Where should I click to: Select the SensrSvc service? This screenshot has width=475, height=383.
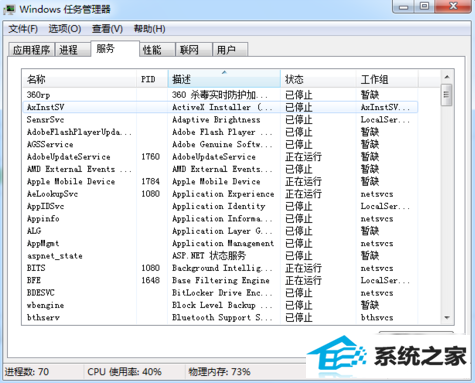coord(45,120)
